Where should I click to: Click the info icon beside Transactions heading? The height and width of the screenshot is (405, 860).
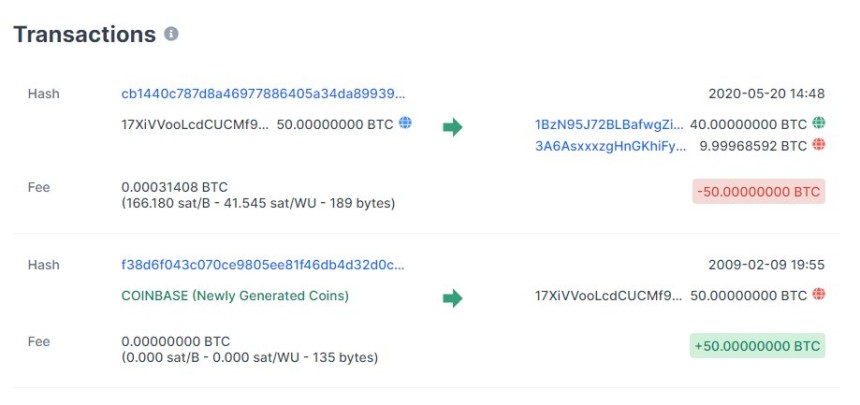[x=171, y=34]
